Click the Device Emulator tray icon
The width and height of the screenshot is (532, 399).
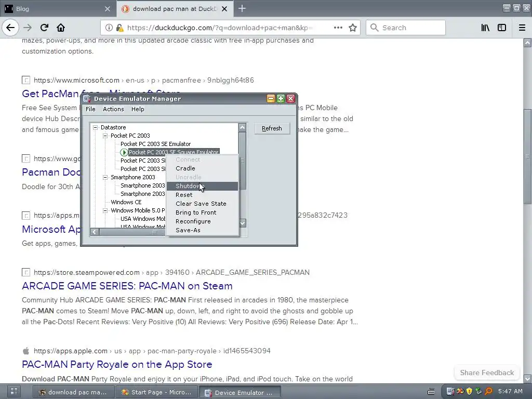450,392
